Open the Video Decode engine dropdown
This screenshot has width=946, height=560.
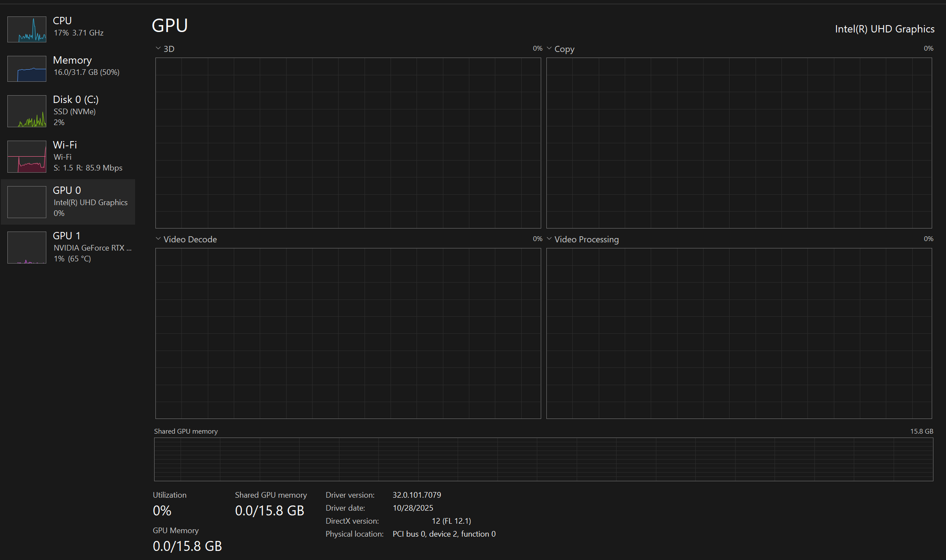(x=158, y=239)
